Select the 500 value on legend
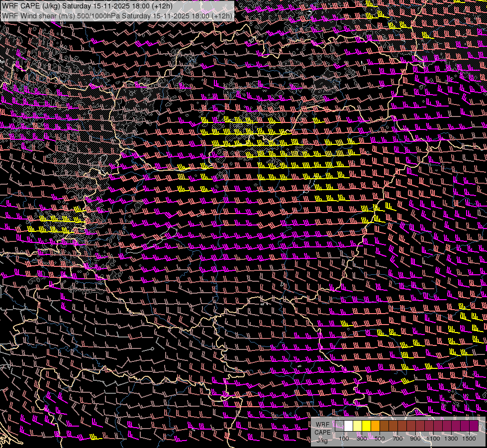Image resolution: width=487 pixels, height=448 pixels. pos(380,439)
